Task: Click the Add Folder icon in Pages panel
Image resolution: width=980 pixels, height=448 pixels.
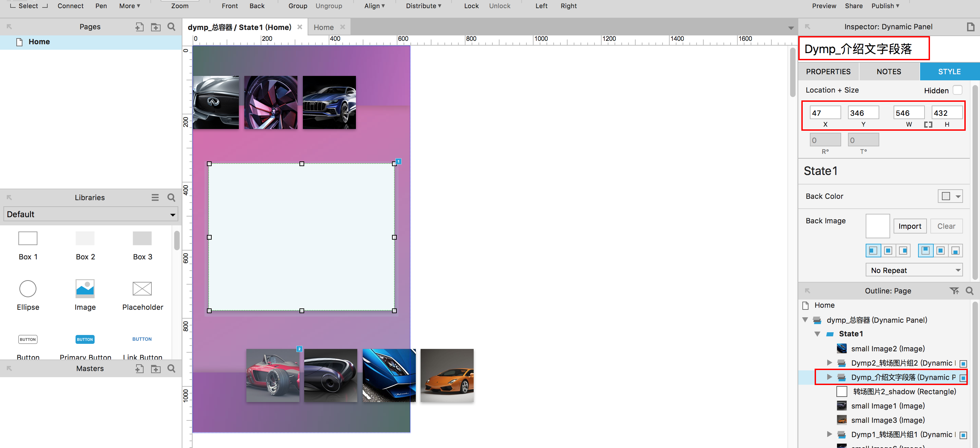Action: (156, 27)
